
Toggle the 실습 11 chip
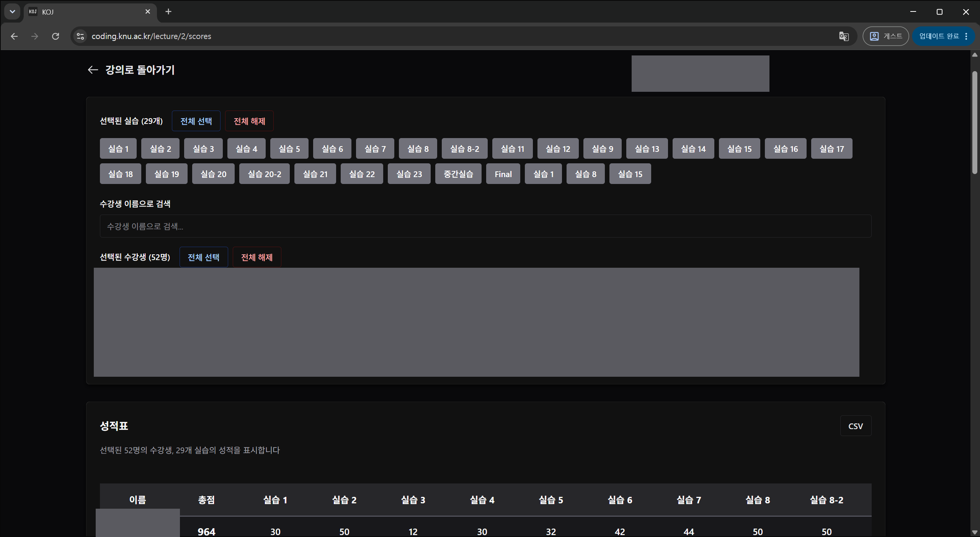512,149
